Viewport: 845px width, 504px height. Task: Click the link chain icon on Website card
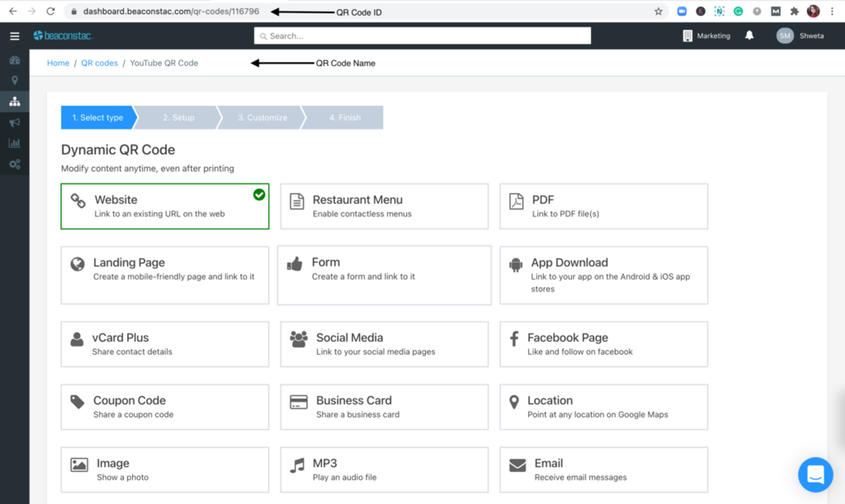pos(78,200)
